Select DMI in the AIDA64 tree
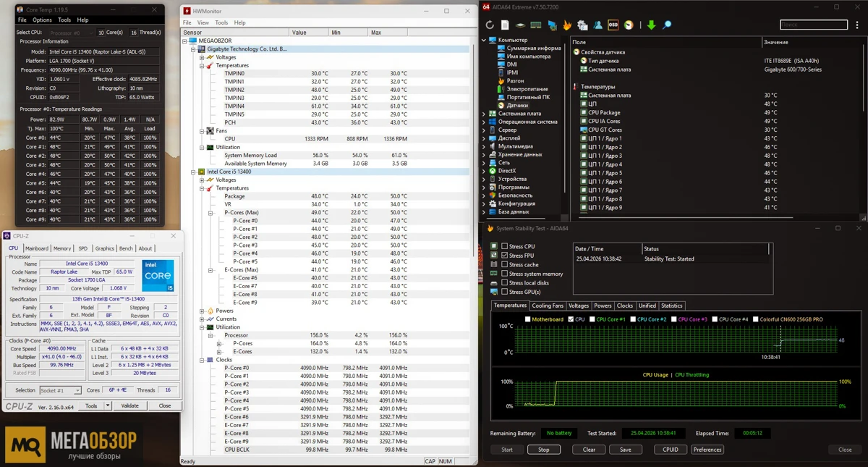 (x=511, y=64)
